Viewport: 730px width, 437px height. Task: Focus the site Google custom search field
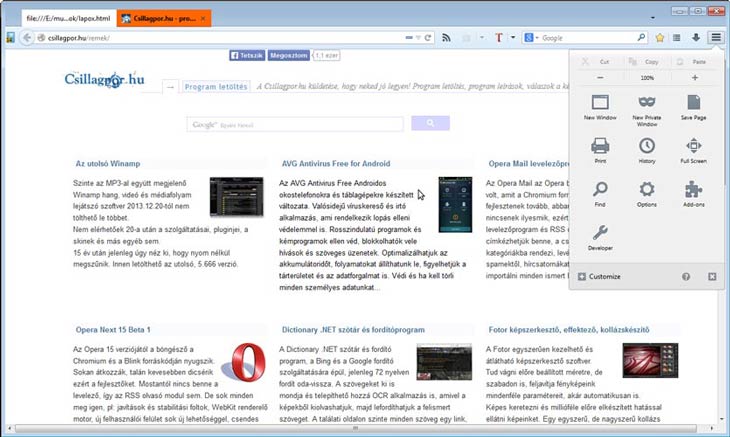(295, 124)
